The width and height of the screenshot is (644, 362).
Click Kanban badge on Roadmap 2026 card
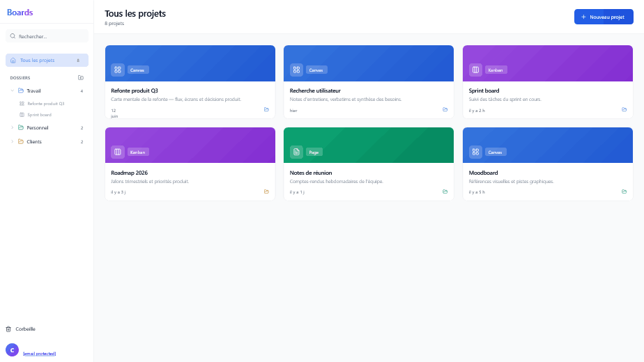138,152
